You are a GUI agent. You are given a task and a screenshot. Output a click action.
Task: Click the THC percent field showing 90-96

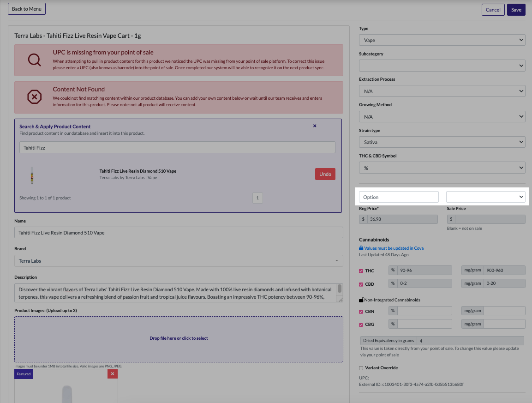(424, 270)
